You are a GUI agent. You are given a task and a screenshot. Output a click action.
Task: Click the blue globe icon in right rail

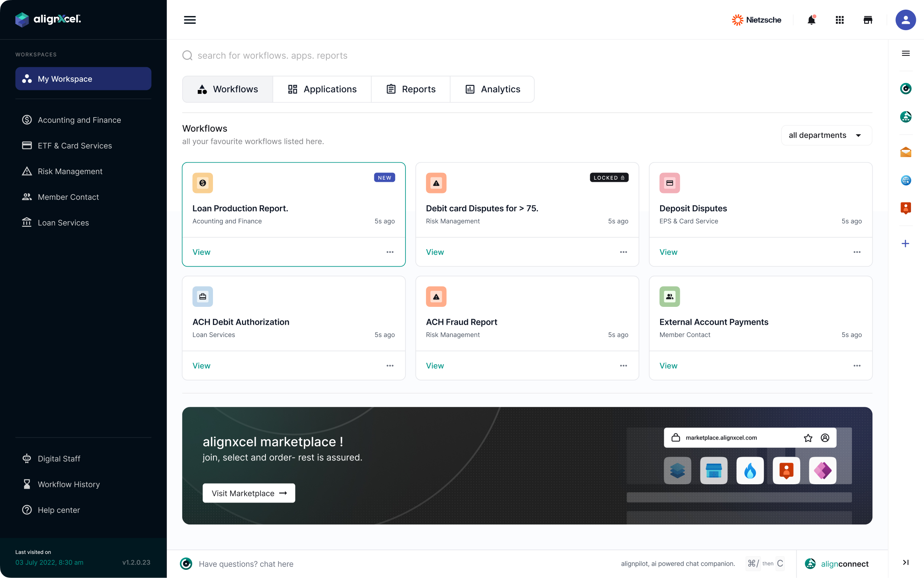pos(906,180)
